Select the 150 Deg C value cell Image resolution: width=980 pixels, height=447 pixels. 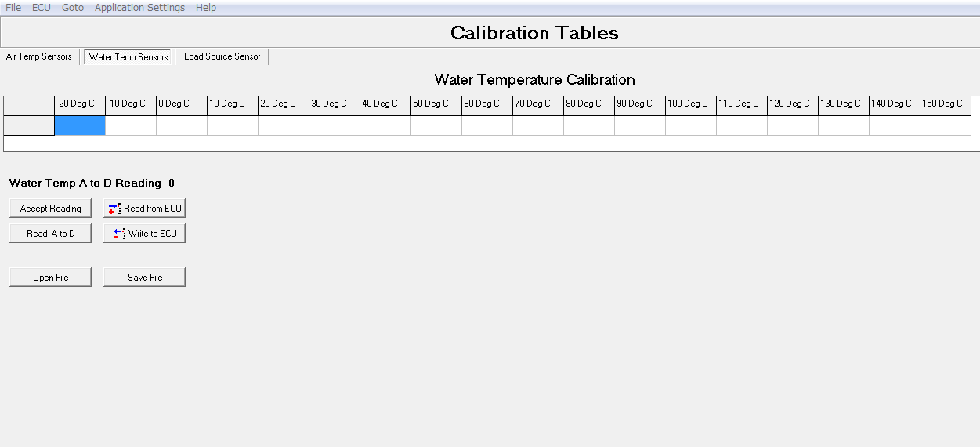pos(946,125)
